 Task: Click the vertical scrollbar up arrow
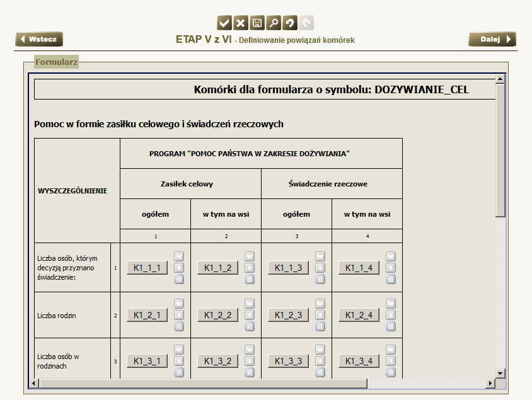[x=500, y=79]
